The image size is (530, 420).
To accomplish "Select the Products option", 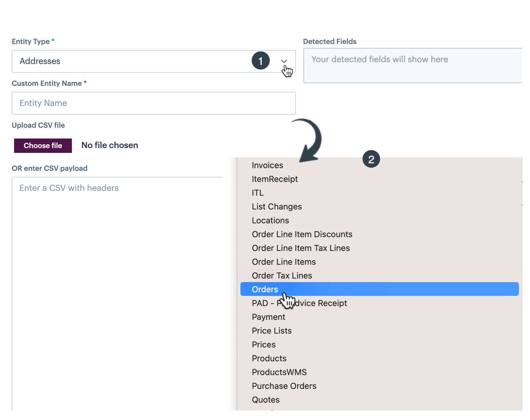I will pos(269,358).
